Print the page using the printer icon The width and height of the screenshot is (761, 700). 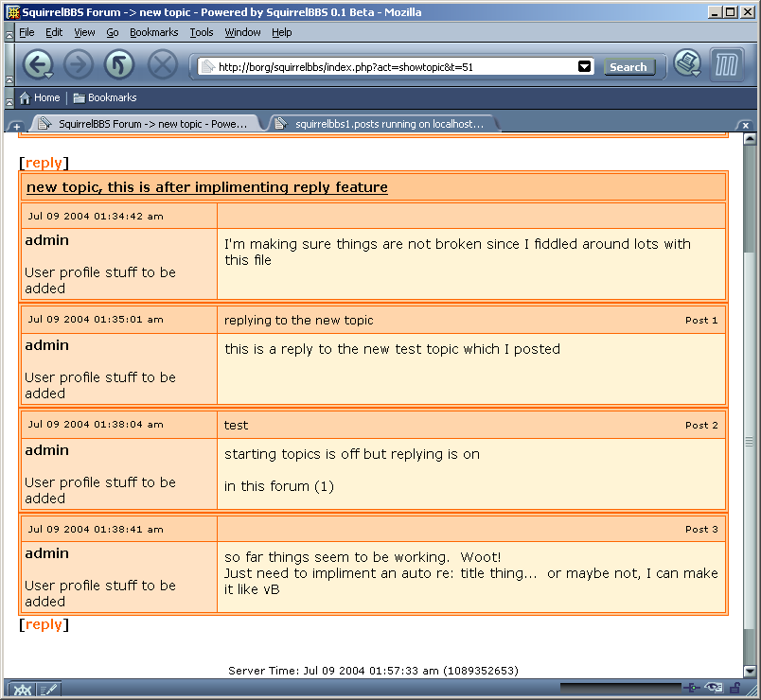[688, 63]
